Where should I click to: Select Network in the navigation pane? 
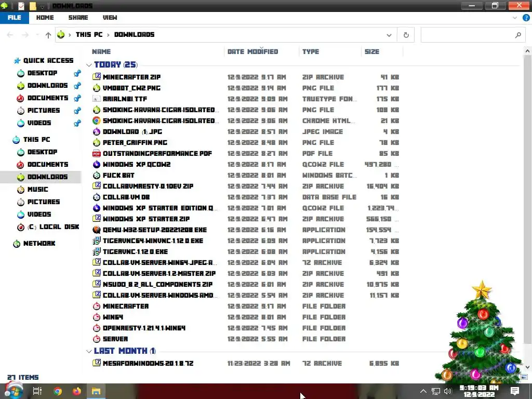[39, 244]
